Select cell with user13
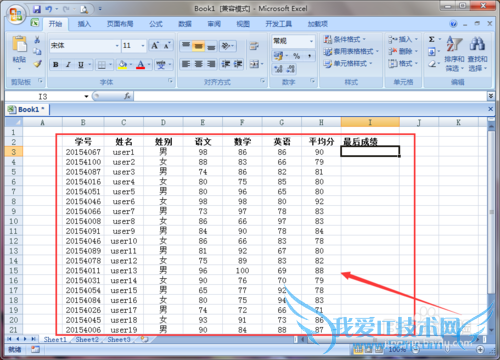Viewport: 500px width, 360px height. [124, 271]
